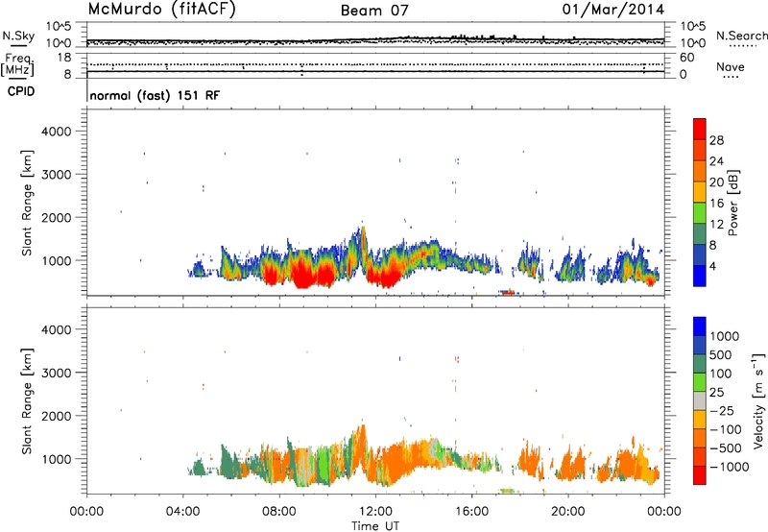Click the 12:00 time tick label
This screenshot has width=768, height=532.
tap(375, 512)
